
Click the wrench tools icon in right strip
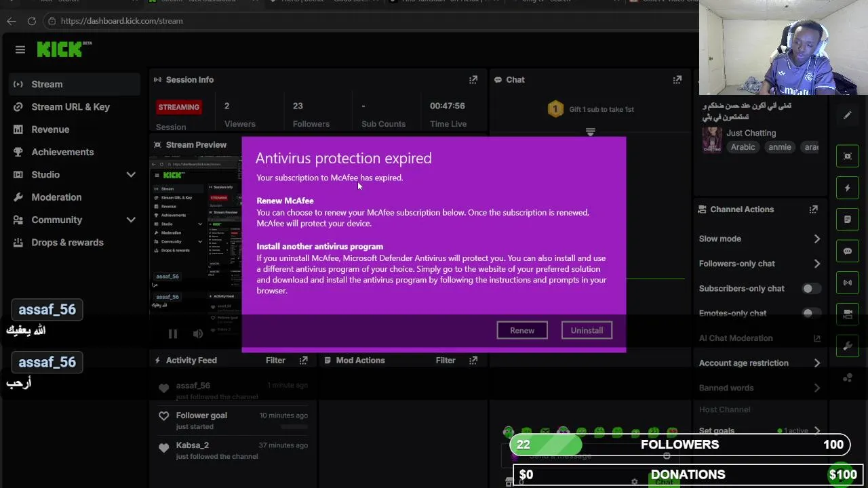pyautogui.click(x=848, y=346)
